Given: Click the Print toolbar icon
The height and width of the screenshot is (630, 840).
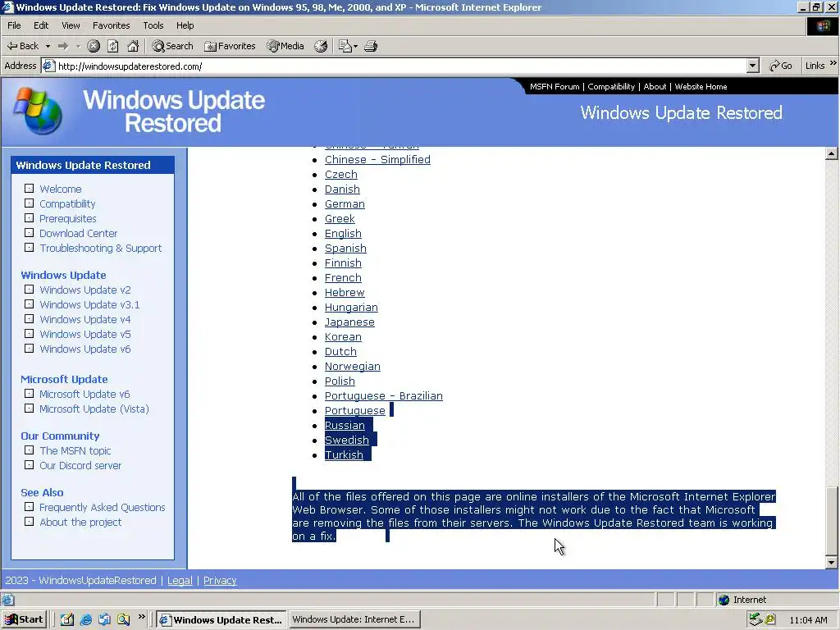Looking at the screenshot, I should tap(371, 46).
